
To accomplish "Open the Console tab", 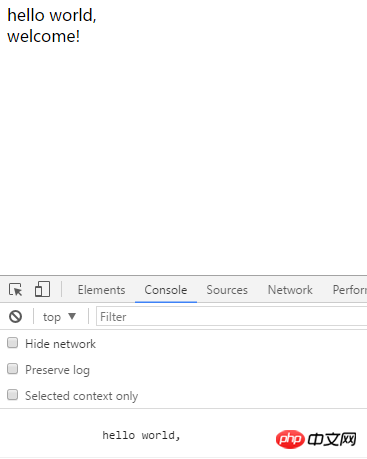I will tap(166, 290).
